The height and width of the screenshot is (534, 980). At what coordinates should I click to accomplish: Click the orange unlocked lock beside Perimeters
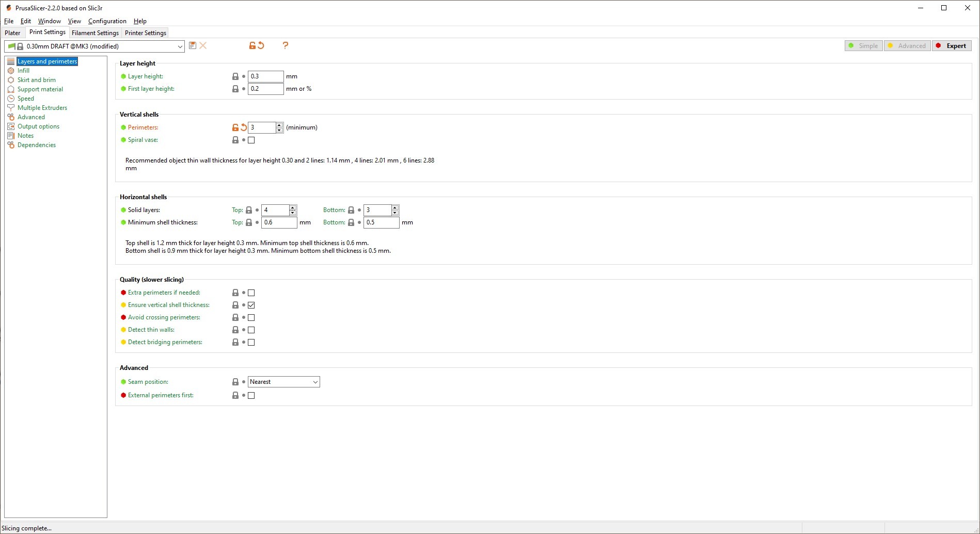[x=235, y=127]
